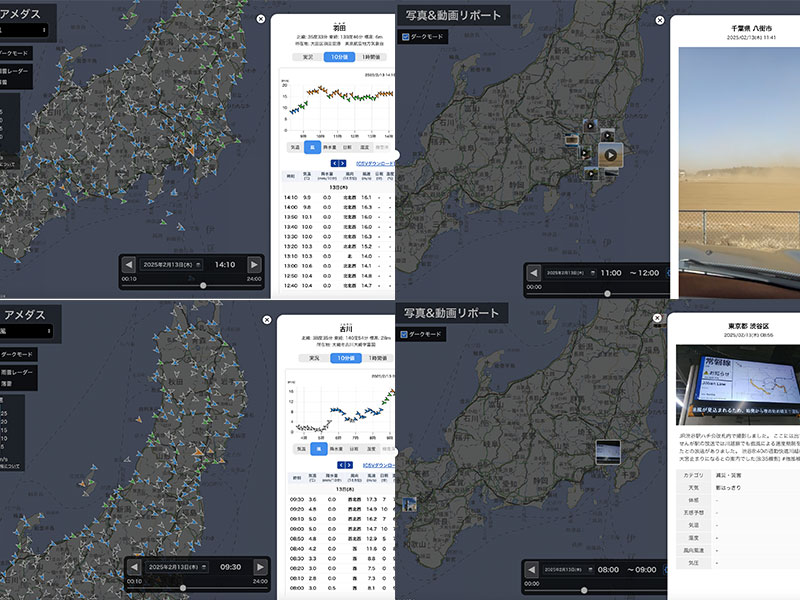Toggle the dark mode option on the top-left AMeDAS map
The width and height of the screenshot is (800, 600).
tap(20, 52)
